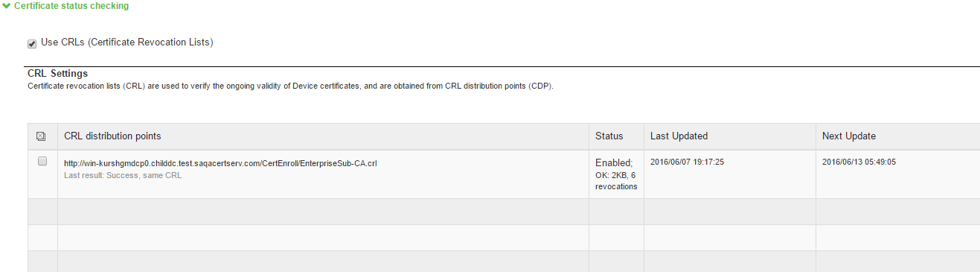Click the second empty row in CRL table
This screenshot has width=980, height=272.
504,238
